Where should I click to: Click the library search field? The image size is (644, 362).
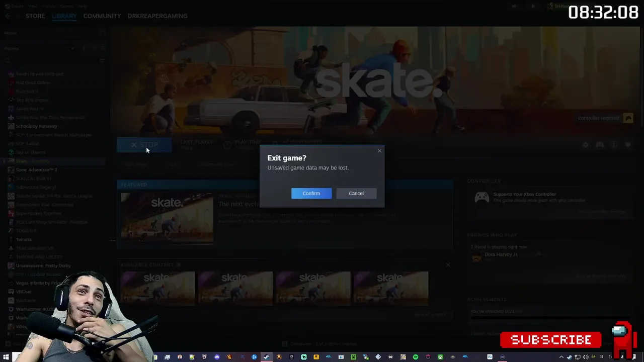[50, 61]
